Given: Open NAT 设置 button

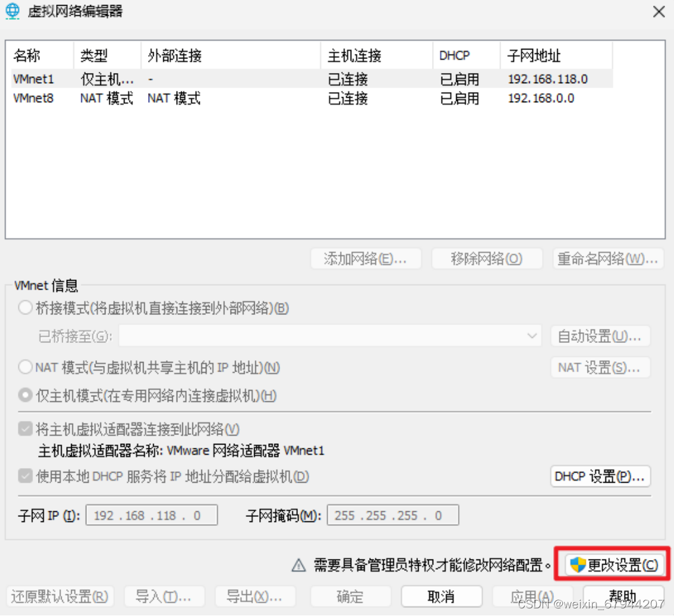Looking at the screenshot, I should 600,367.
